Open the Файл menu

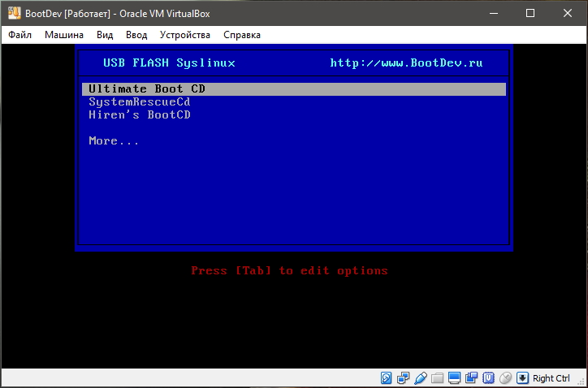click(x=19, y=35)
